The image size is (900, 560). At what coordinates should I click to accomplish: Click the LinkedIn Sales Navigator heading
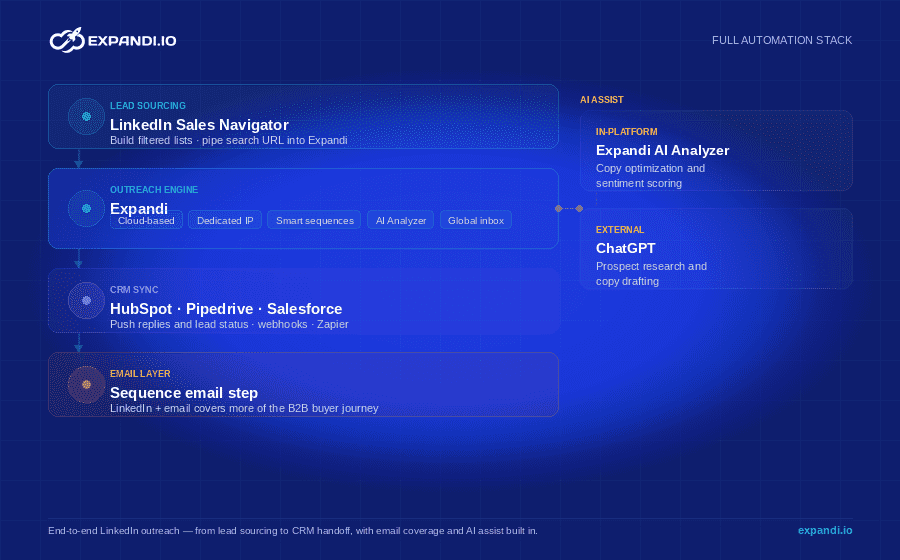tap(199, 125)
